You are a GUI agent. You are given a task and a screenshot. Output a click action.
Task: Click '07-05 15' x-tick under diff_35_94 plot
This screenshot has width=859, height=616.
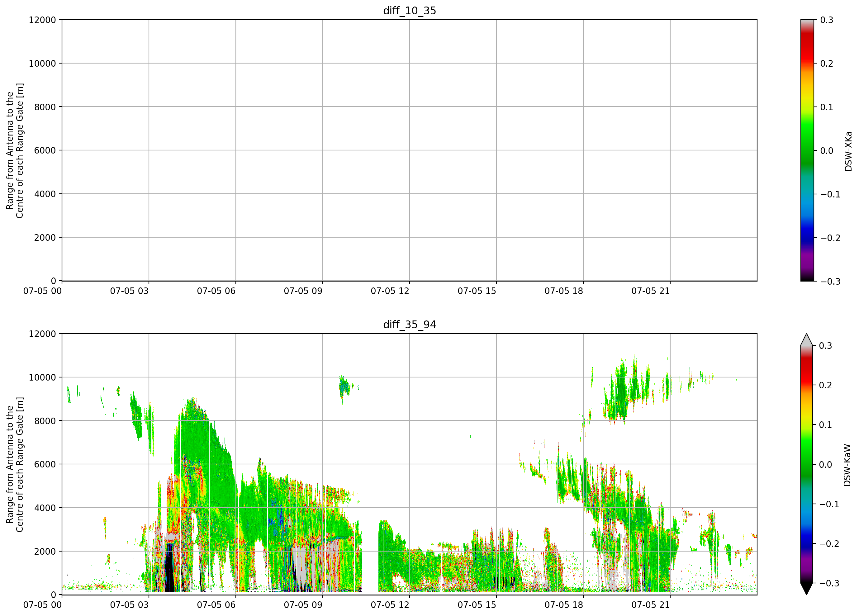coord(477,605)
